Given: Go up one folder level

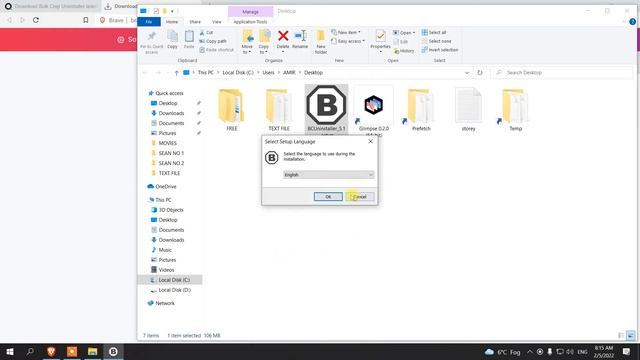Looking at the screenshot, I should coord(176,73).
